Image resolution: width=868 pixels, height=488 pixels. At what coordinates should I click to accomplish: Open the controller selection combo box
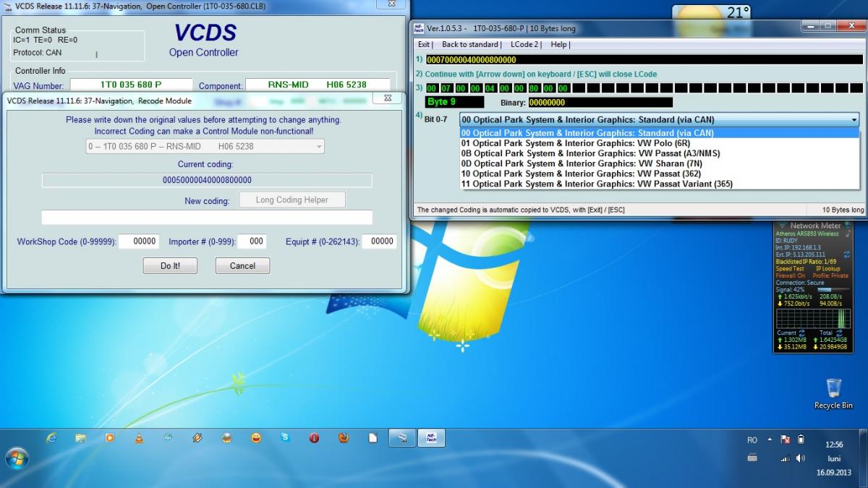point(205,147)
